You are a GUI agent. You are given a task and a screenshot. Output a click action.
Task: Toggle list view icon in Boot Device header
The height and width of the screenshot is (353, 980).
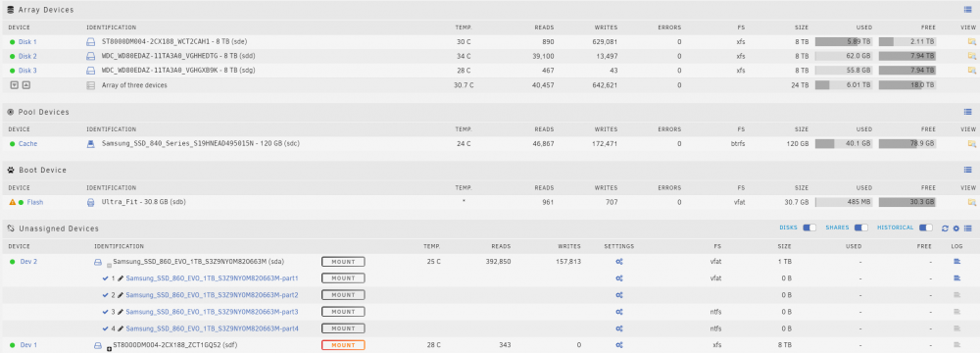click(967, 170)
